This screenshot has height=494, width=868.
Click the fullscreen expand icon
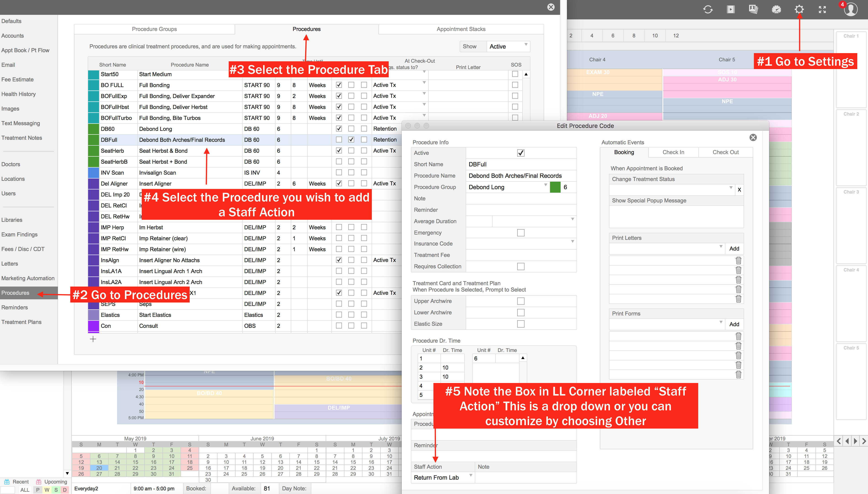pyautogui.click(x=822, y=10)
